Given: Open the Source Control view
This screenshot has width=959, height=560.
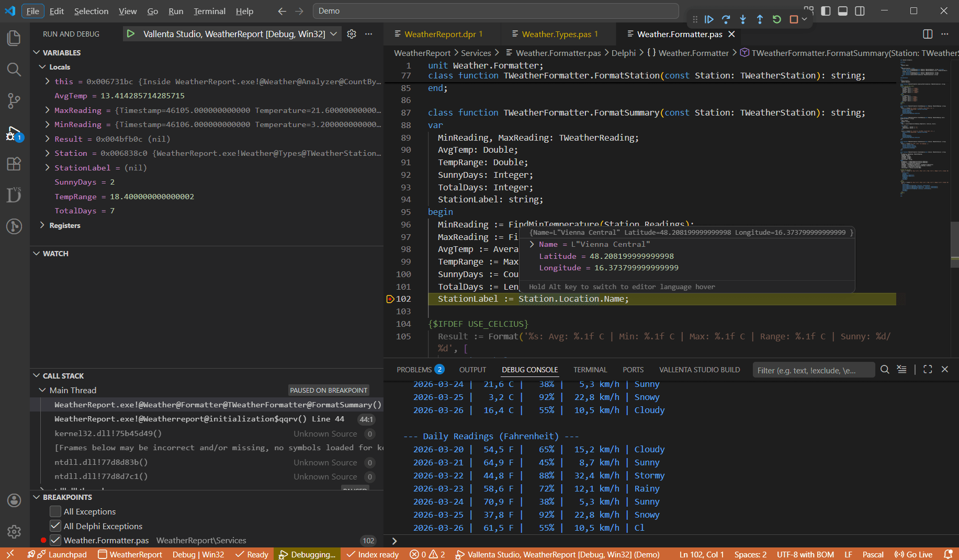Looking at the screenshot, I should [x=14, y=101].
